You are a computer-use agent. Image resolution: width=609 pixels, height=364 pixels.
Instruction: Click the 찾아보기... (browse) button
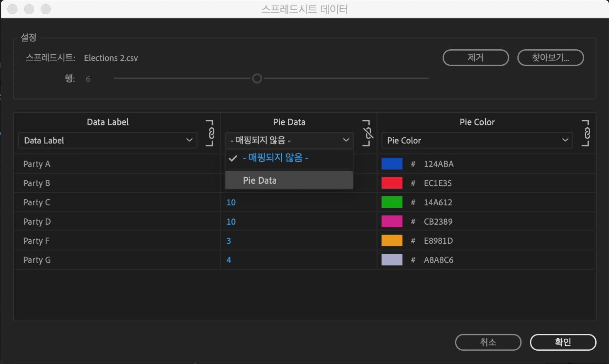[551, 58]
